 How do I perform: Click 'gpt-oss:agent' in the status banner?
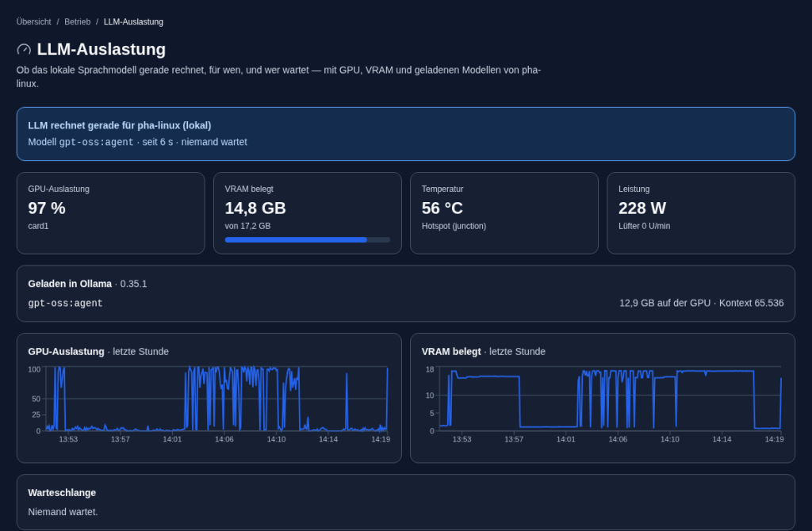96,143
